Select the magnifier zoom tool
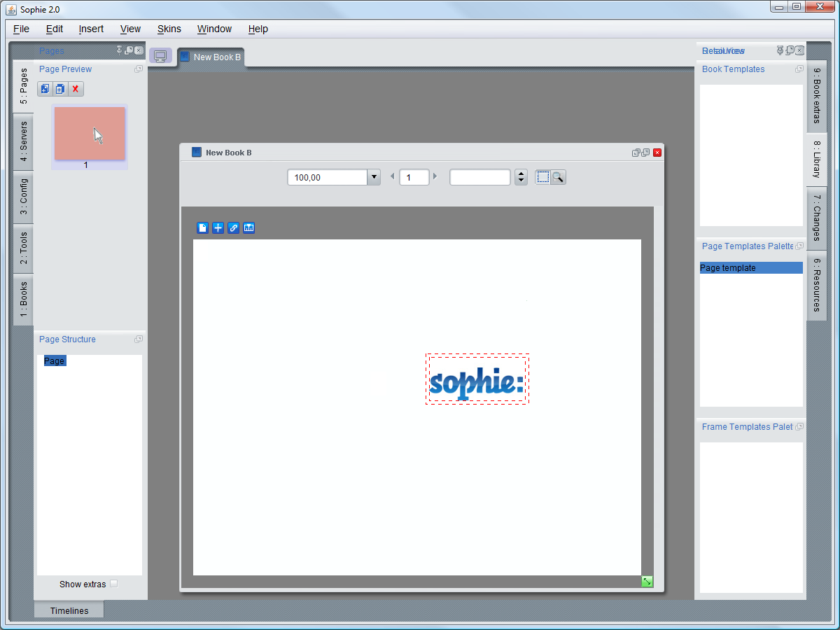The height and width of the screenshot is (630, 840). [558, 177]
